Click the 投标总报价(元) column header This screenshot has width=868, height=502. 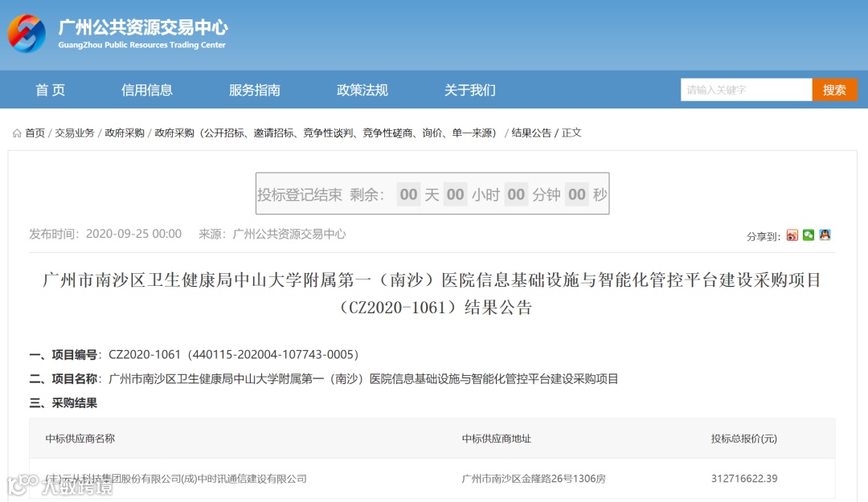coord(744,439)
